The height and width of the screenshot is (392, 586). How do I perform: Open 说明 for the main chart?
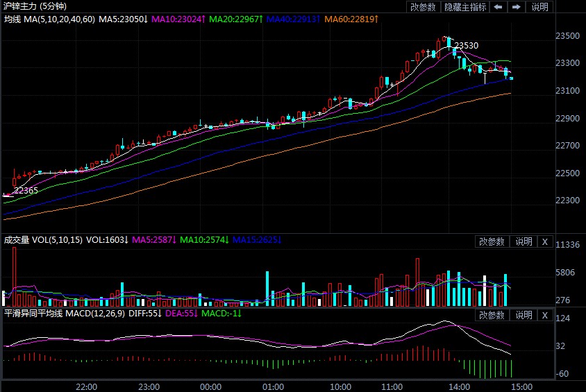point(539,7)
